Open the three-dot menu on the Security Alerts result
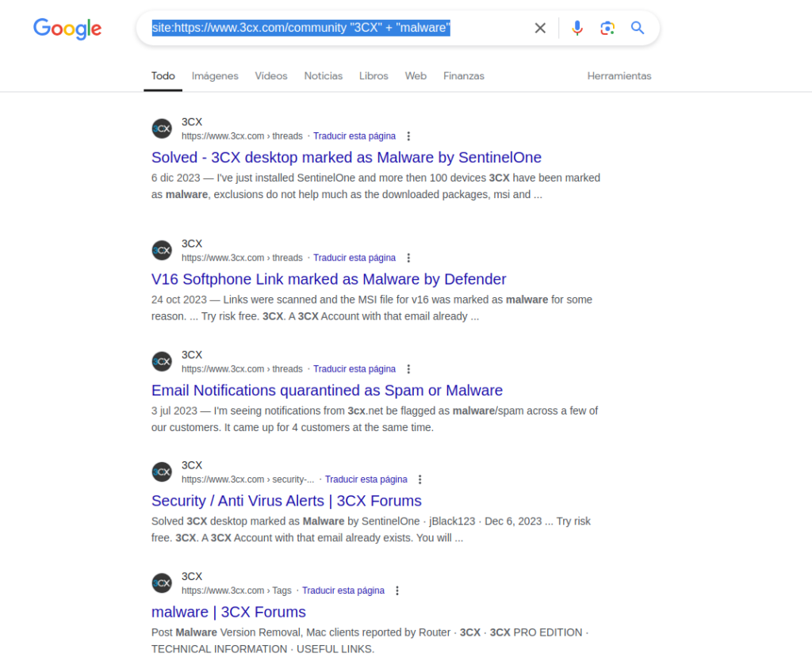The image size is (812, 661). coord(420,479)
